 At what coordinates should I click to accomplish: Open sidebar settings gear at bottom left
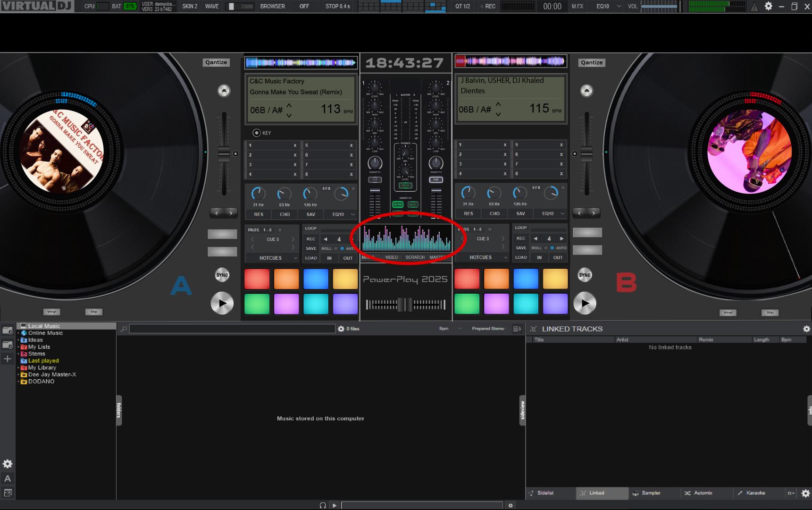(8, 464)
